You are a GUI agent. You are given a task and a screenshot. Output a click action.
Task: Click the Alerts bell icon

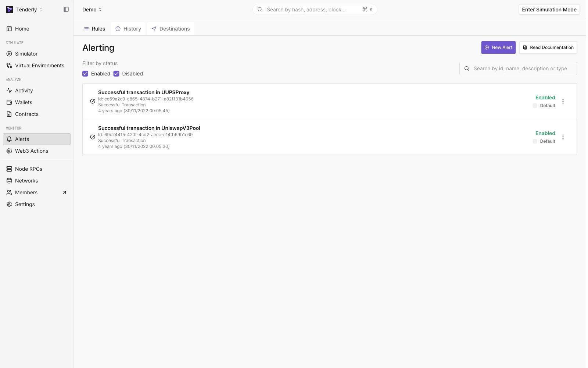(9, 139)
